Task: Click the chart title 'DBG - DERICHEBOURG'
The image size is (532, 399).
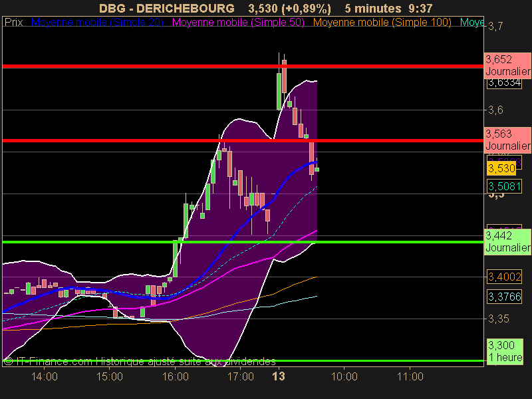Action: pos(167,9)
